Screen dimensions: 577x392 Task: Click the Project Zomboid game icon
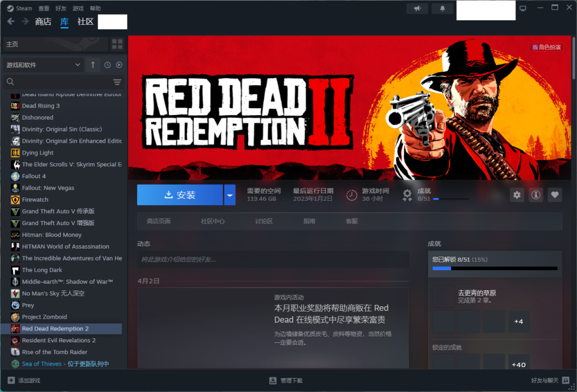point(15,317)
